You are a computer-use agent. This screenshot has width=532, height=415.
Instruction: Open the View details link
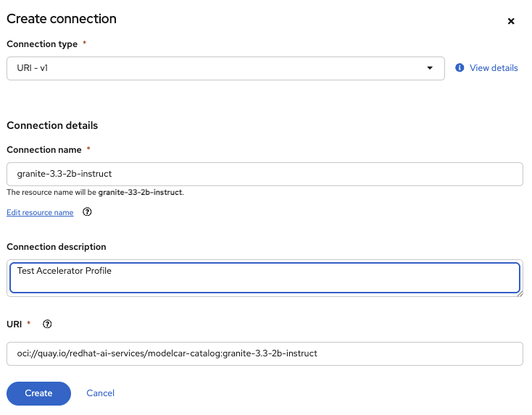coord(494,68)
